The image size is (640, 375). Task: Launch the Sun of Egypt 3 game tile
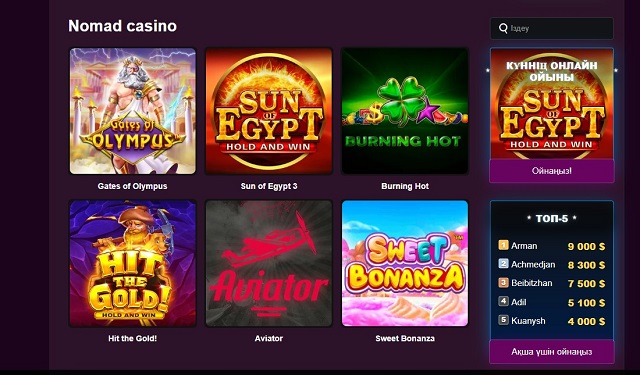(x=269, y=111)
